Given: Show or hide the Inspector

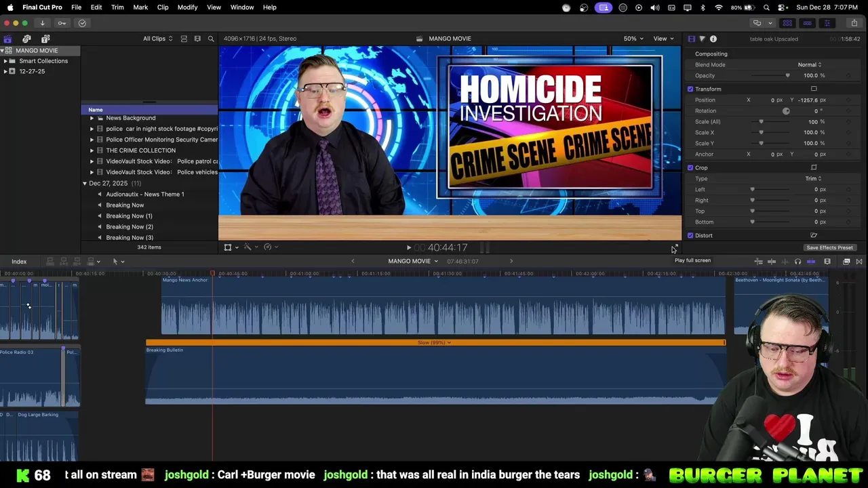Looking at the screenshot, I should pos(827,23).
